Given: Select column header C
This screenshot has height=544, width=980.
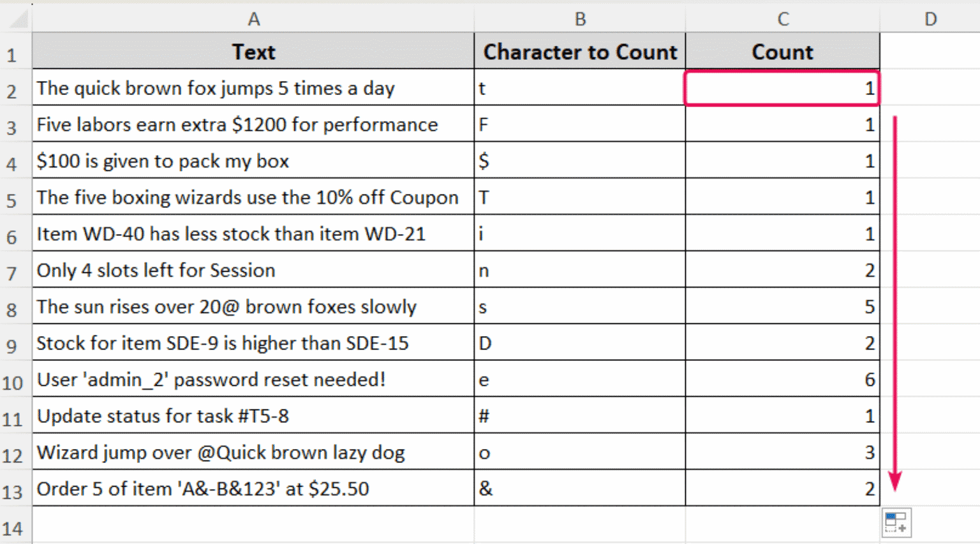Looking at the screenshot, I should click(x=782, y=18).
